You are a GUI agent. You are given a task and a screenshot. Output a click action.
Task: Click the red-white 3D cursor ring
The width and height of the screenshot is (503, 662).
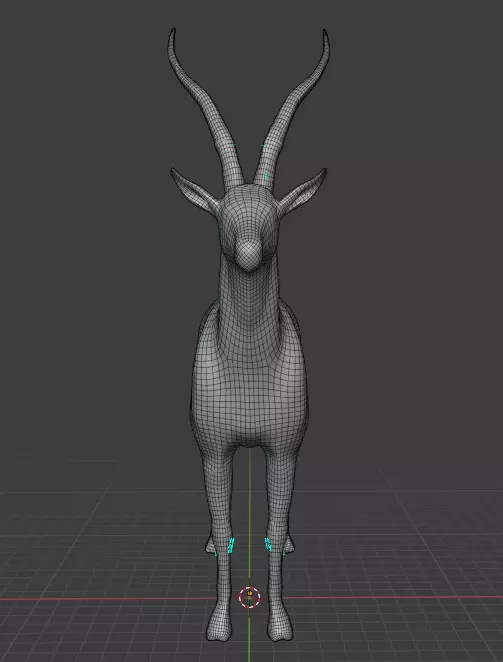(249, 597)
